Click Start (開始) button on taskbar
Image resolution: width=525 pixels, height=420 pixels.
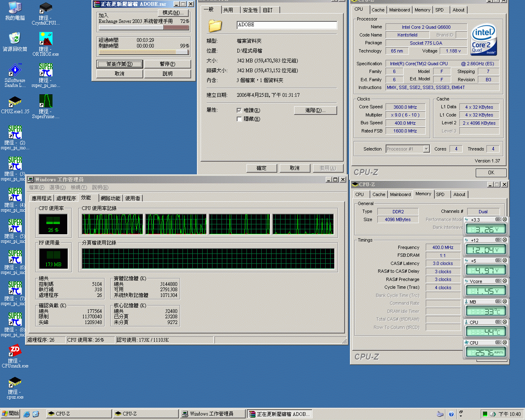pos(10,414)
